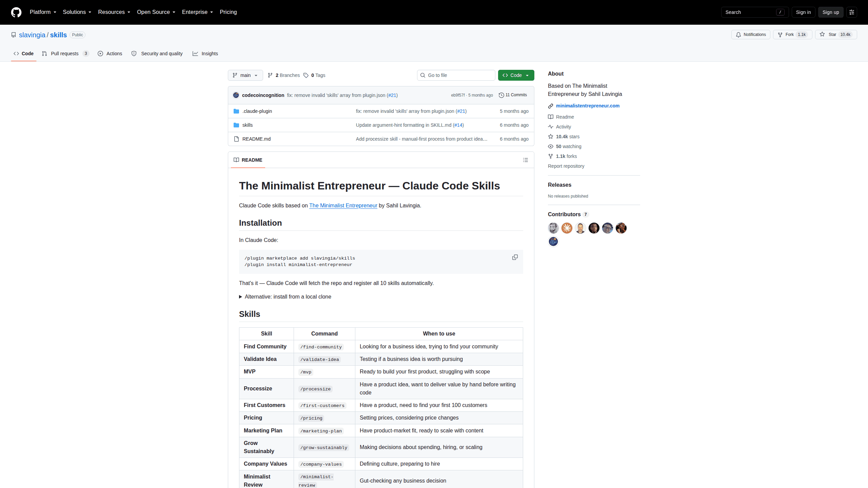Open the slavingia owner link
The width and height of the screenshot is (868, 488).
(32, 35)
